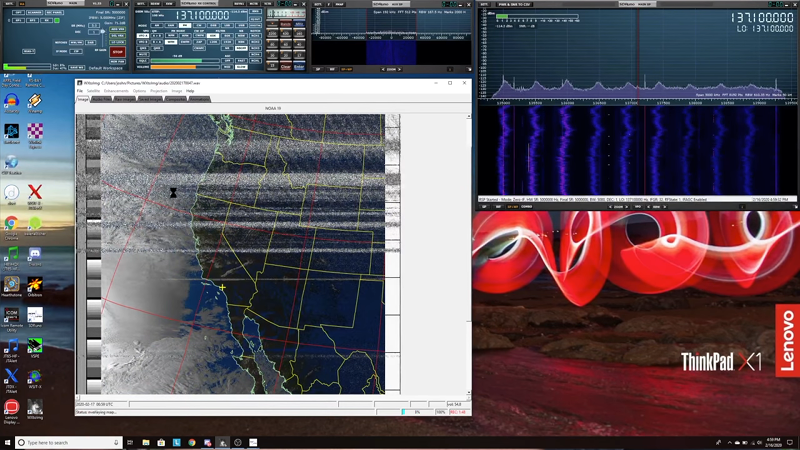Open the Satellite menu in WXtoImg

coord(93,91)
